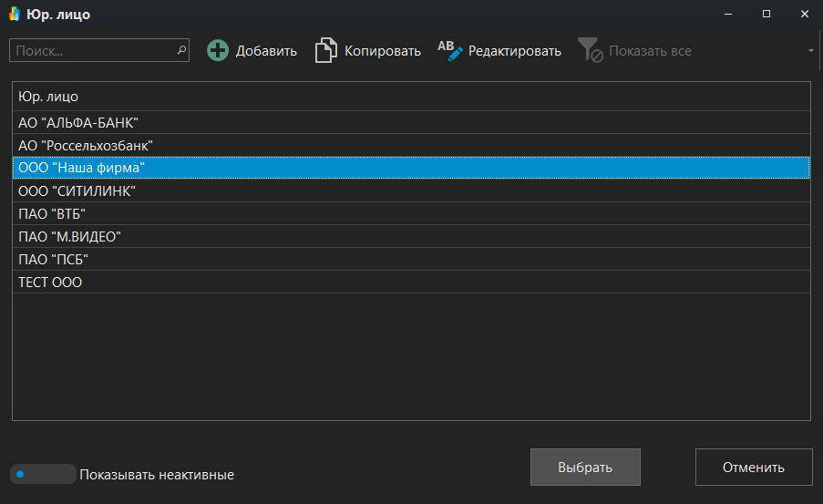Expand the toolbar overflow arrow

[x=810, y=51]
